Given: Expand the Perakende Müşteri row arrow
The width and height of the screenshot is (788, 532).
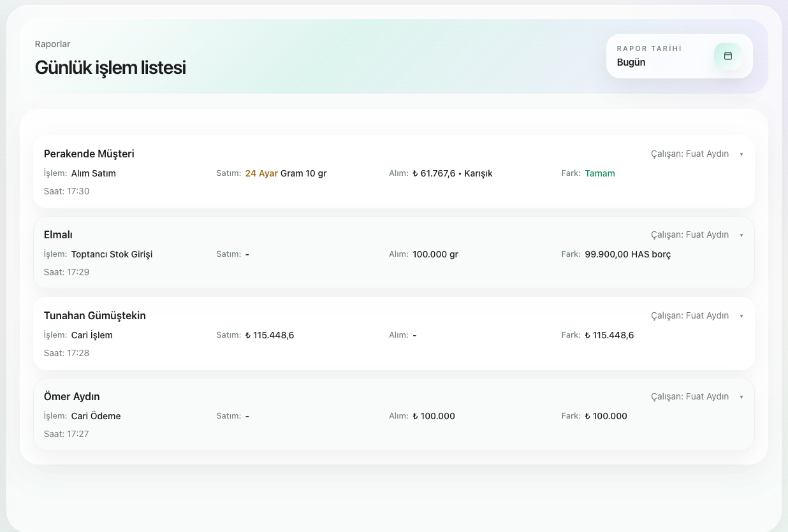Looking at the screenshot, I should tap(741, 154).
